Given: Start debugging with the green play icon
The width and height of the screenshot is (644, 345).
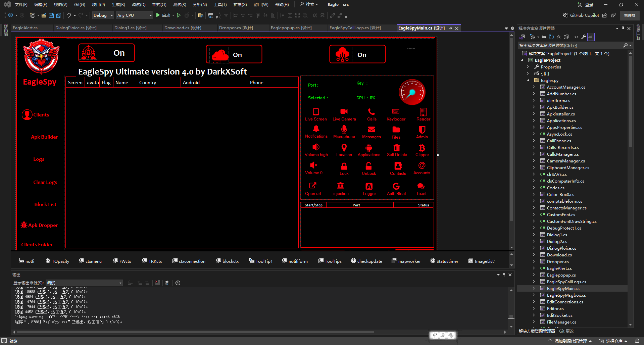Looking at the screenshot, I should coord(158,15).
